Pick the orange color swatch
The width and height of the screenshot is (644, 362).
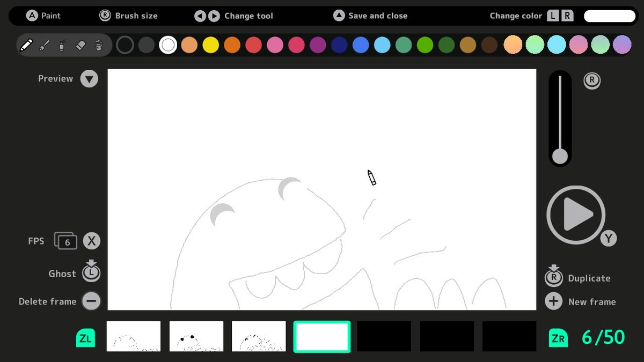coord(232,45)
